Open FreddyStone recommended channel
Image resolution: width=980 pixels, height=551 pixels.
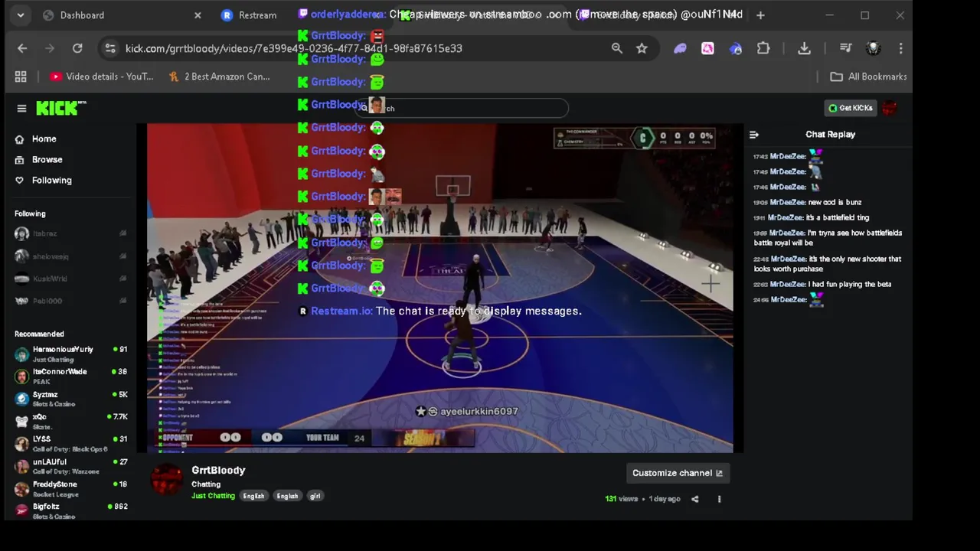point(70,488)
